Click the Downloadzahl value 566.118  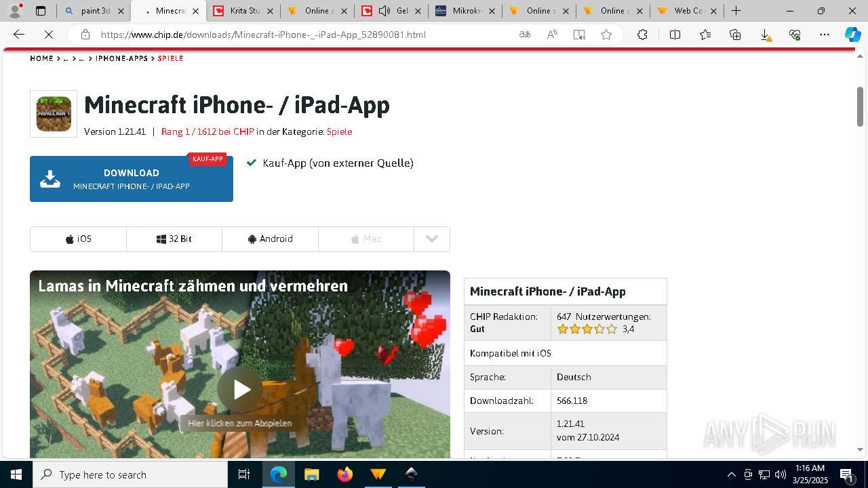[572, 401]
